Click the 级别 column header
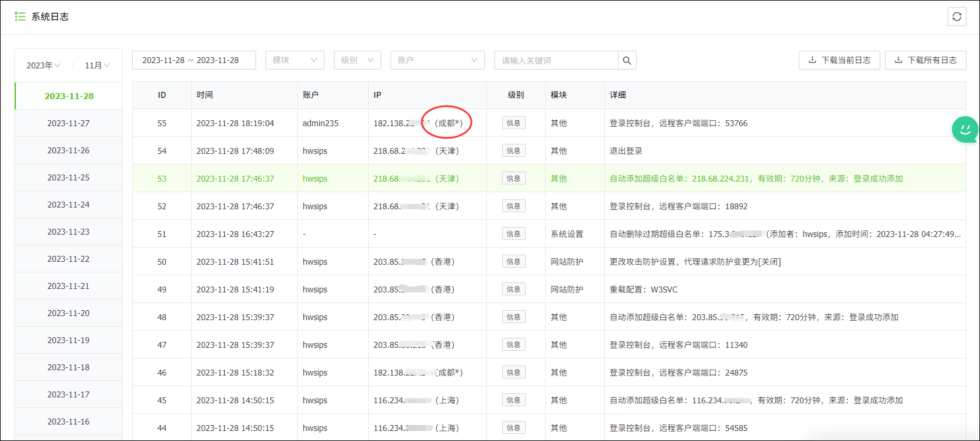The height and width of the screenshot is (441, 980). tap(516, 95)
